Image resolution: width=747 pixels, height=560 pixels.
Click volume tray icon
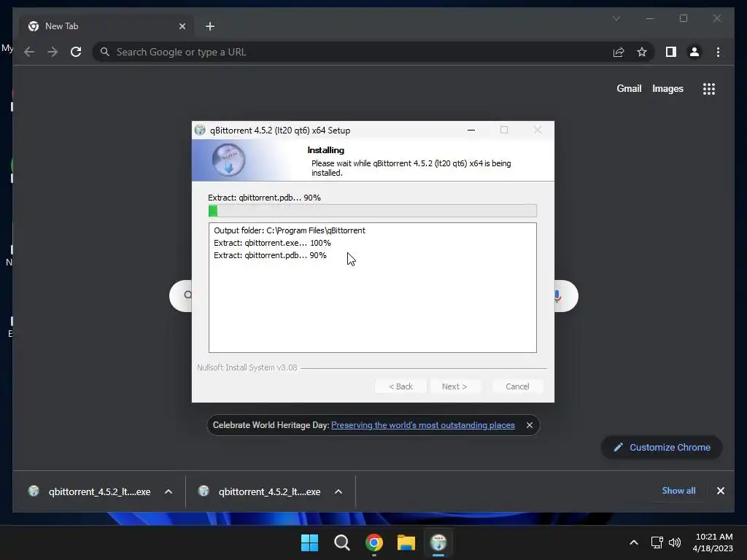[x=675, y=542]
